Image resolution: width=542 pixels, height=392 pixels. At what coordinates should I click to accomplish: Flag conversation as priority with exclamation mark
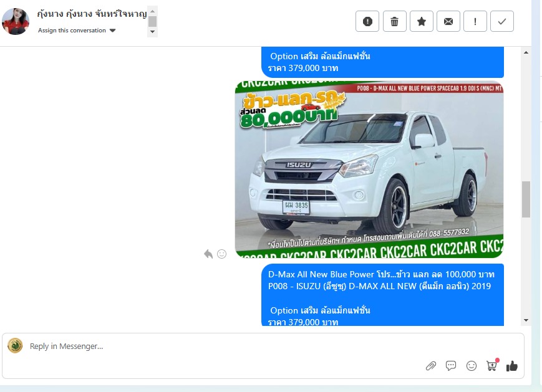tap(475, 21)
